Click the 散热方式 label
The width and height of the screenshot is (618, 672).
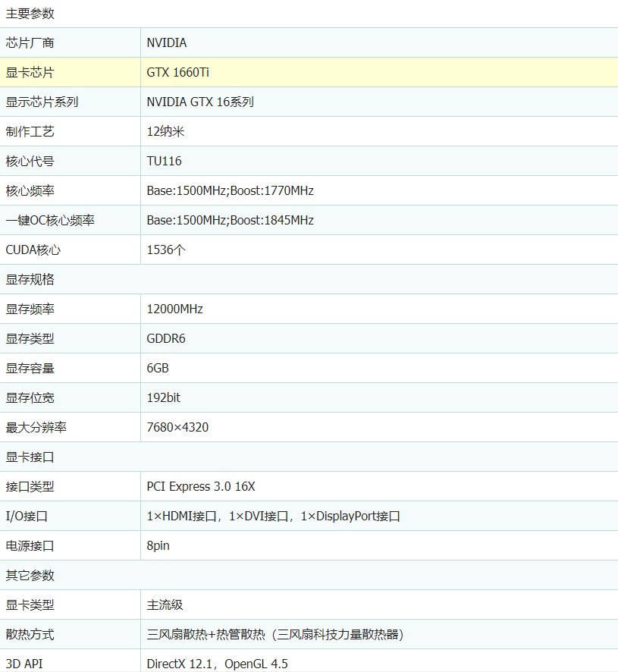(30, 634)
